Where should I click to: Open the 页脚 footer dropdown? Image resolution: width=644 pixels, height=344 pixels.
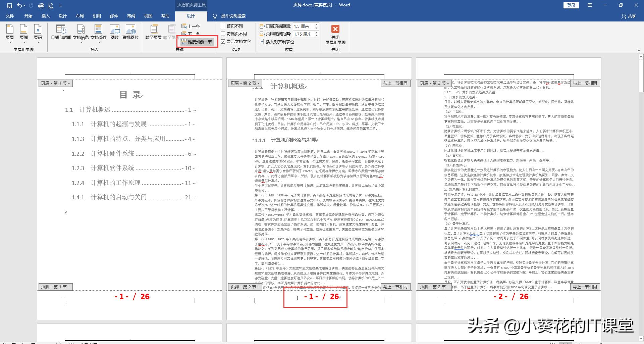point(24,43)
